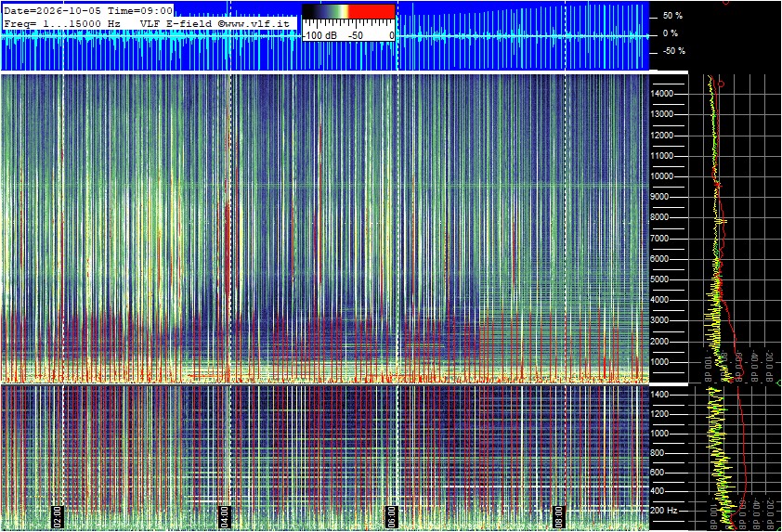Screen dimensions: 782x532
Task: Click the Date=2026-10-05 Time=09:00 header text
Action: (88, 10)
